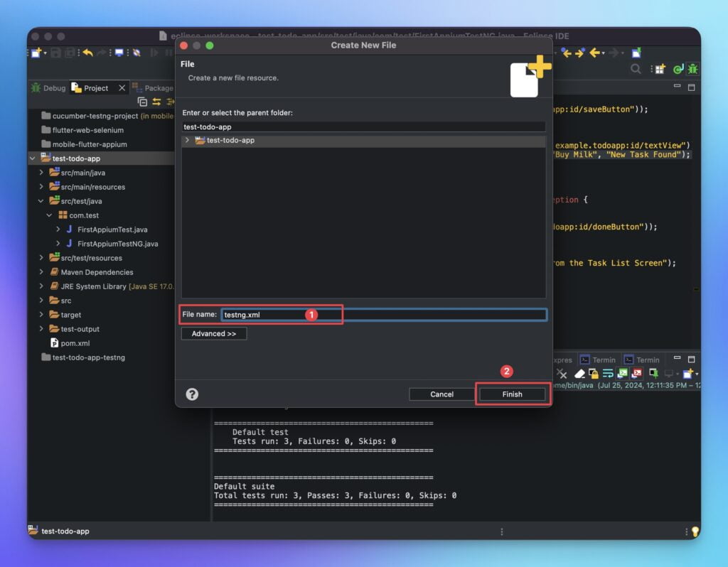The height and width of the screenshot is (567, 728).
Task: Select pom.xml in the project tree
Action: pos(70,343)
